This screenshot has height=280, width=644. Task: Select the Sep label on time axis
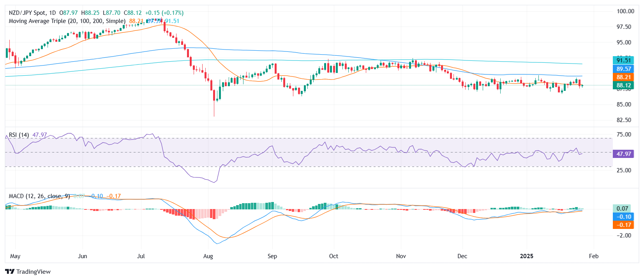coord(272,256)
